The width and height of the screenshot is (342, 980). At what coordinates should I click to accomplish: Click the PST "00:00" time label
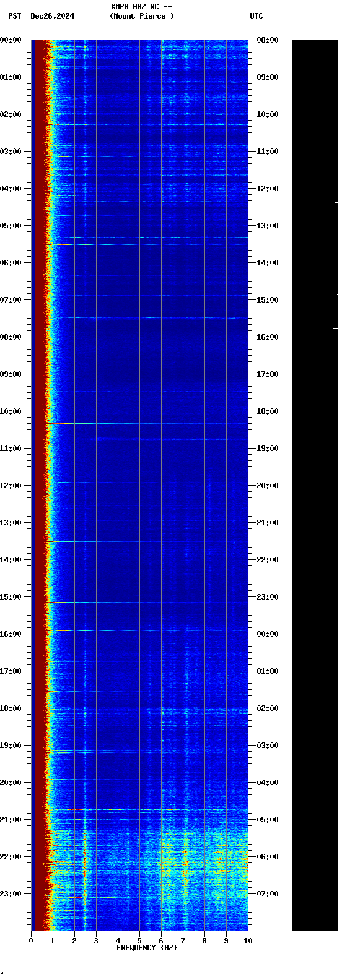click(11, 40)
